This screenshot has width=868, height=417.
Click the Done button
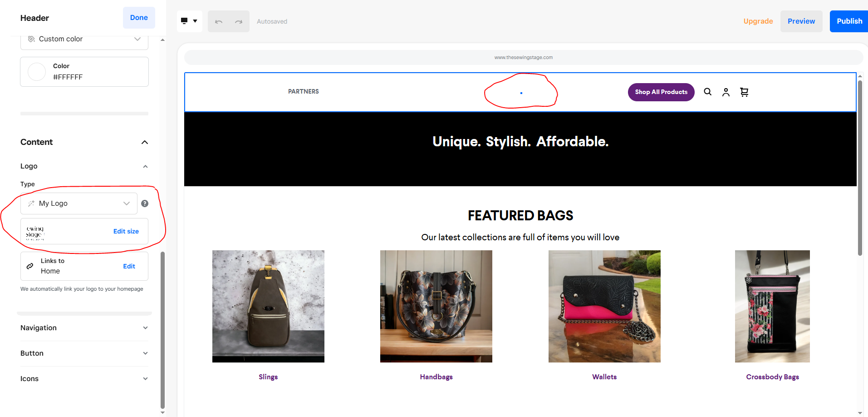pyautogui.click(x=139, y=18)
